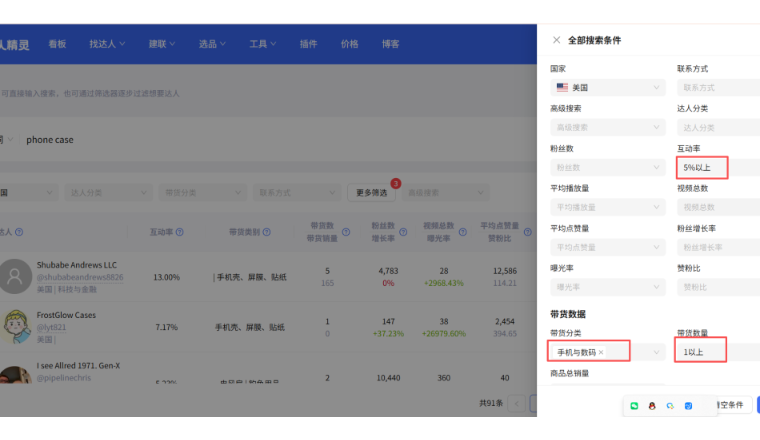This screenshot has width=760, height=440.
Task: Open the 看板 nav item
Action: (57, 44)
